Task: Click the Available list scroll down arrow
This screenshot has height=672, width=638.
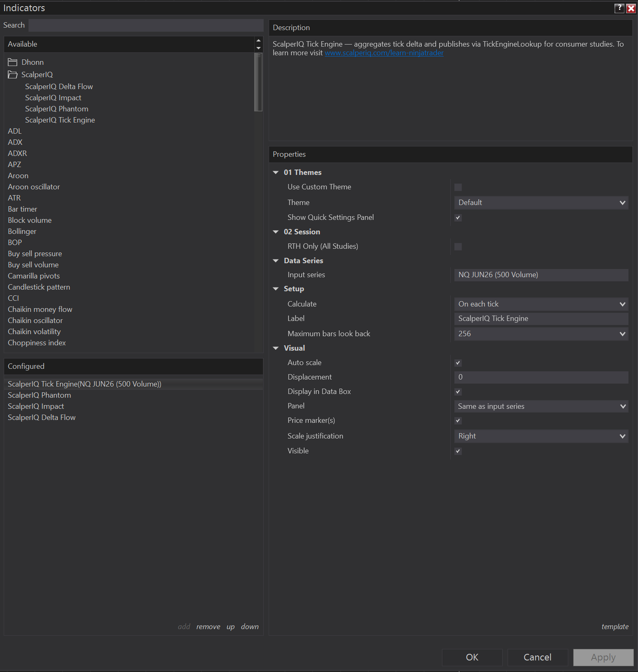Action: pos(258,48)
